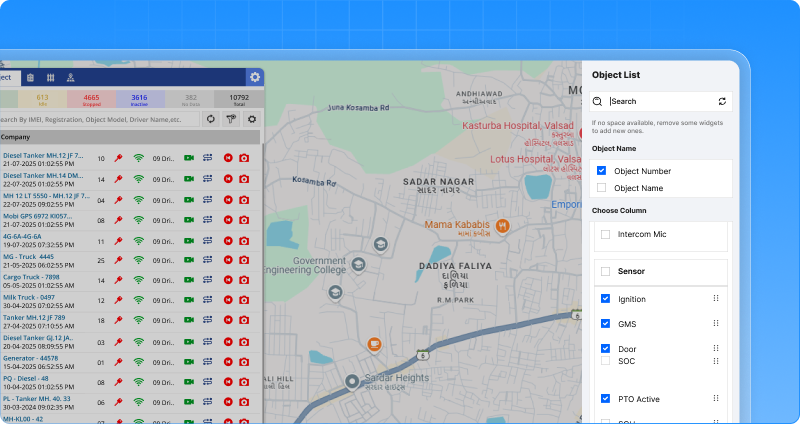Open the Diesel Tanker MH.14 DM vehicle link
The height and width of the screenshot is (424, 800).
point(42,176)
